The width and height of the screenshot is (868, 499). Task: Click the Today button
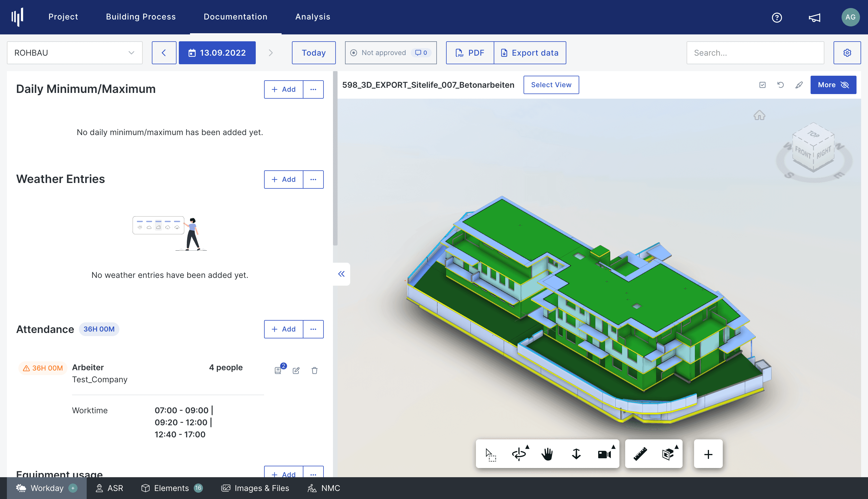313,53
